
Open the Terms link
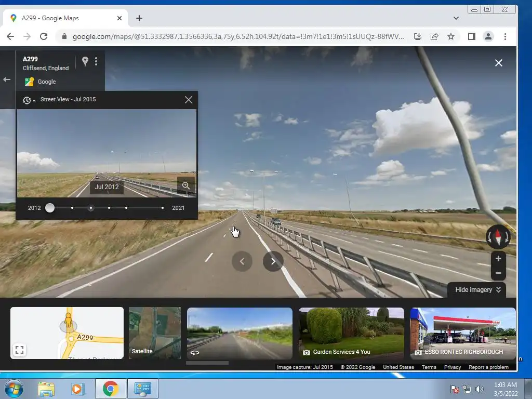coord(429,367)
